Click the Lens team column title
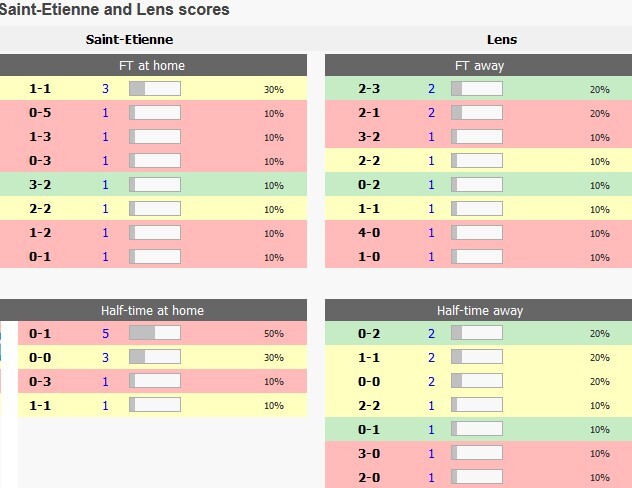632x488 pixels. (502, 40)
